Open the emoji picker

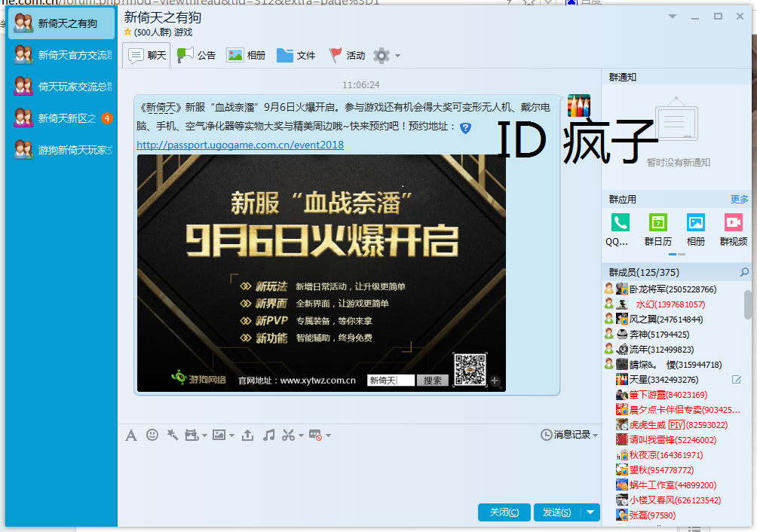pos(152,435)
